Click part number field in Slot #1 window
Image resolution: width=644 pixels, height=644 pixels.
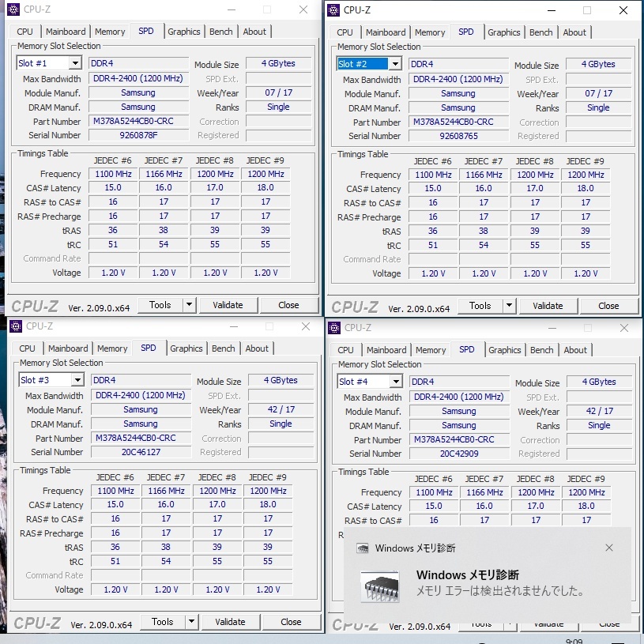coord(138,121)
